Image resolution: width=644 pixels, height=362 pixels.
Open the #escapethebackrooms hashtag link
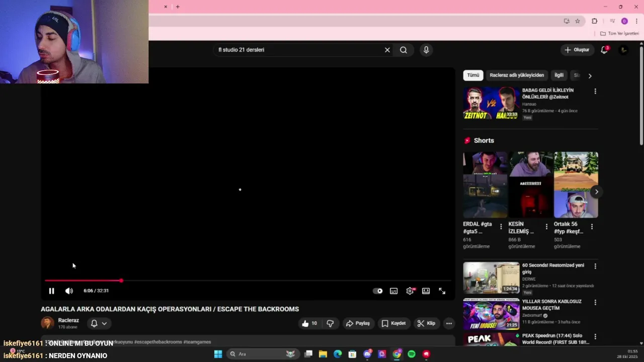click(x=158, y=342)
